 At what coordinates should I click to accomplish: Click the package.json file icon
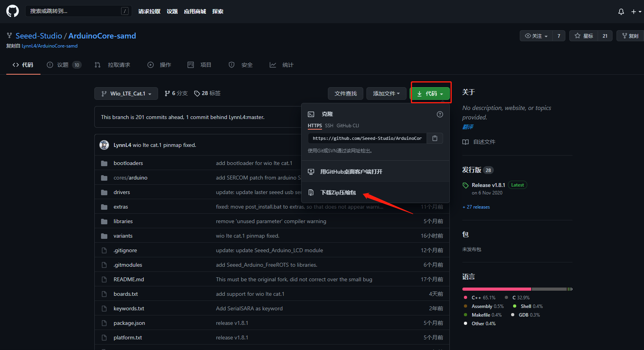104,323
